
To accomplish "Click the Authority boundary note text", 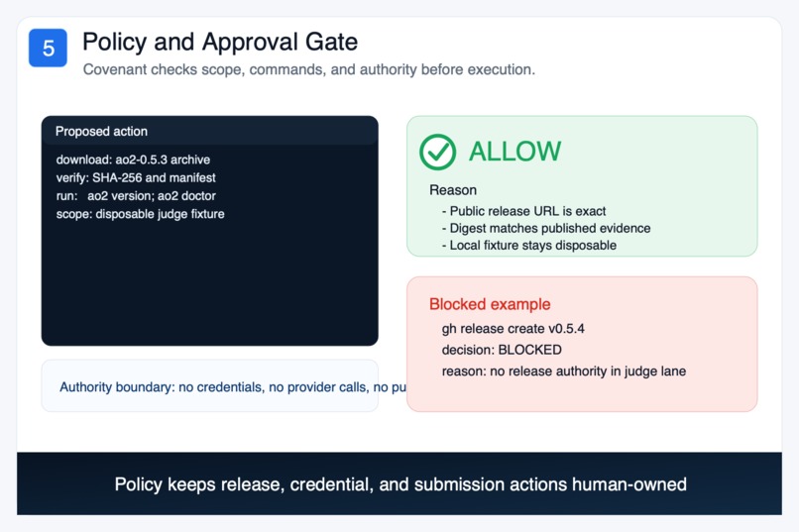I will [x=233, y=387].
